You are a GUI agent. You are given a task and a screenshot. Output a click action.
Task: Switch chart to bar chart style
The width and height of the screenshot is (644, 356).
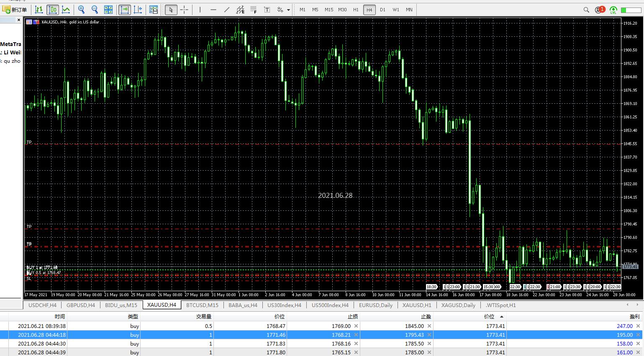pyautogui.click(x=39, y=10)
